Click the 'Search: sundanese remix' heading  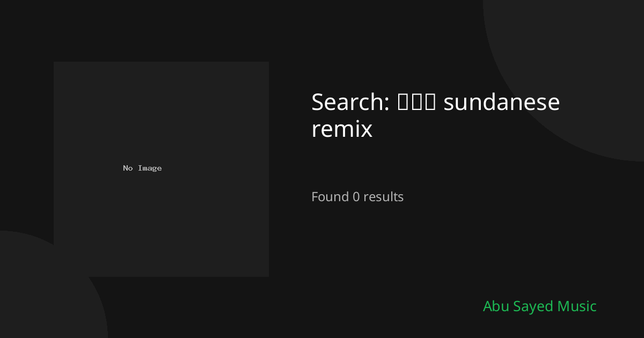coord(435,115)
